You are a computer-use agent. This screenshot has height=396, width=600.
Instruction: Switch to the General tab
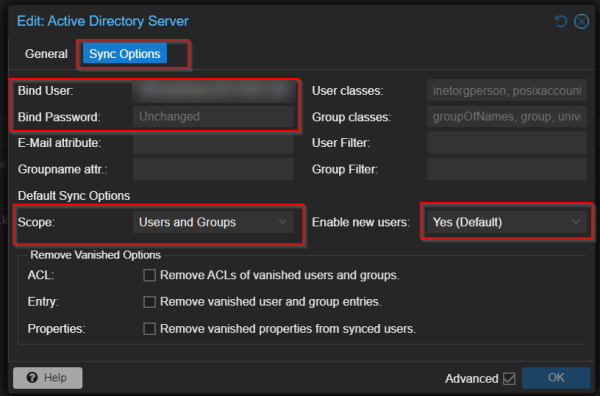(x=46, y=54)
